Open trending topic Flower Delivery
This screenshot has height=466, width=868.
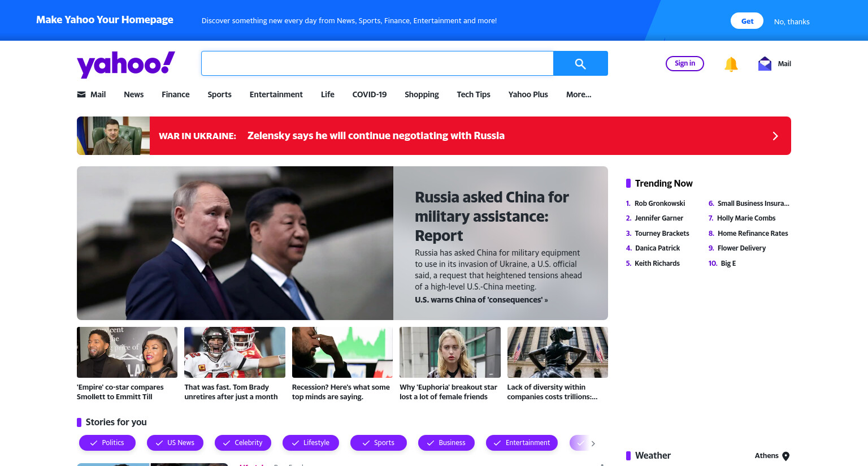[x=741, y=248]
